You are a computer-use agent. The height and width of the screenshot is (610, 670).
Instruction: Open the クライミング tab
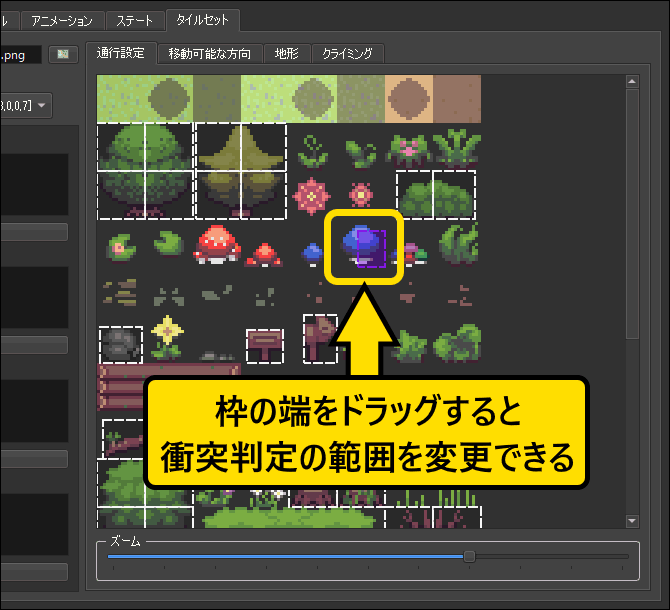click(347, 54)
